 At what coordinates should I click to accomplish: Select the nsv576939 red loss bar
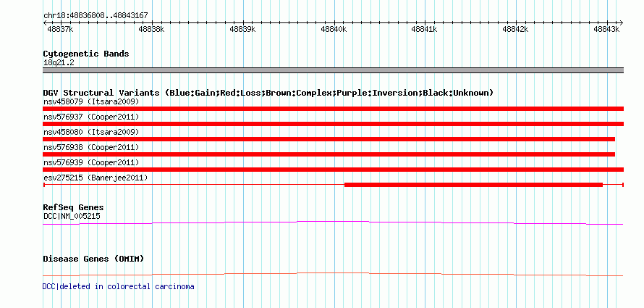(333, 170)
